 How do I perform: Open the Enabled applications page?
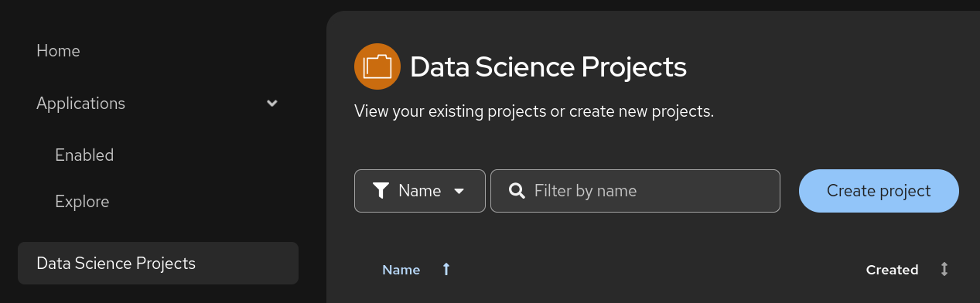click(84, 155)
